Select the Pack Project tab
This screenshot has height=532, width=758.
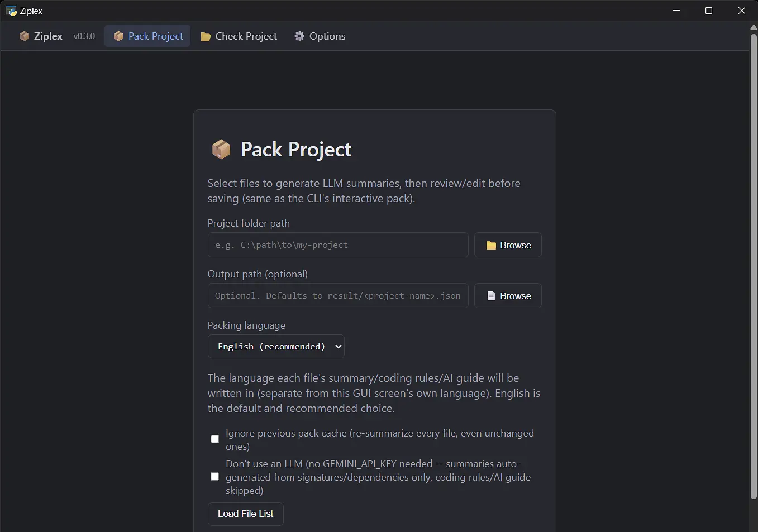(x=148, y=36)
